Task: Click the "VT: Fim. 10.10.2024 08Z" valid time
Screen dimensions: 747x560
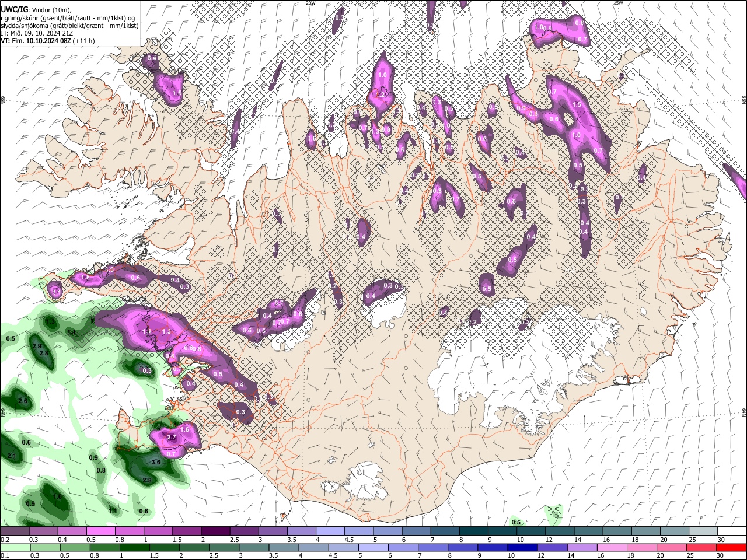Action: 36,41
